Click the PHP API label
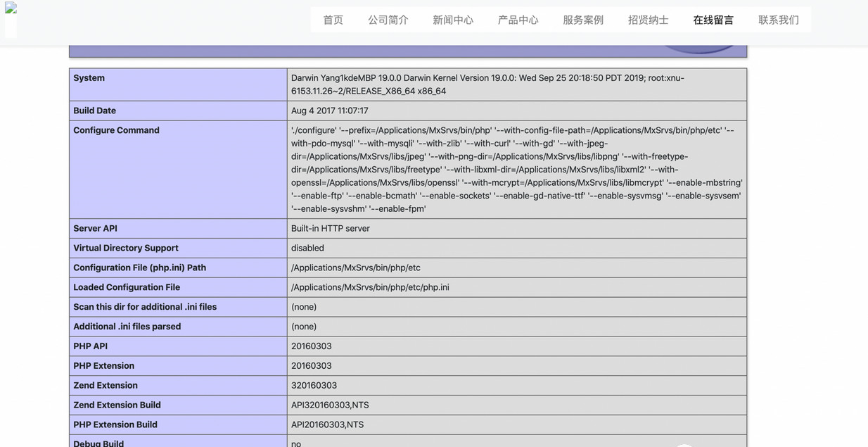Image resolution: width=868 pixels, height=447 pixels. [x=91, y=347]
